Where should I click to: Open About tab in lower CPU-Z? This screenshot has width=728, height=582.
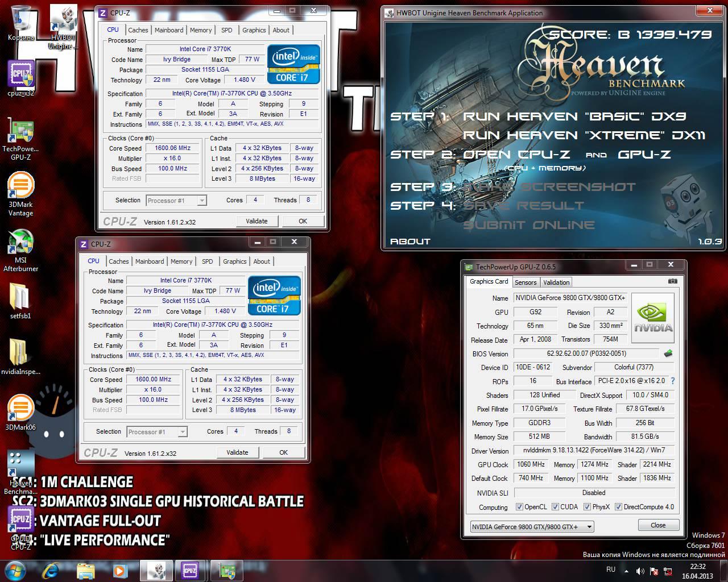tap(262, 261)
